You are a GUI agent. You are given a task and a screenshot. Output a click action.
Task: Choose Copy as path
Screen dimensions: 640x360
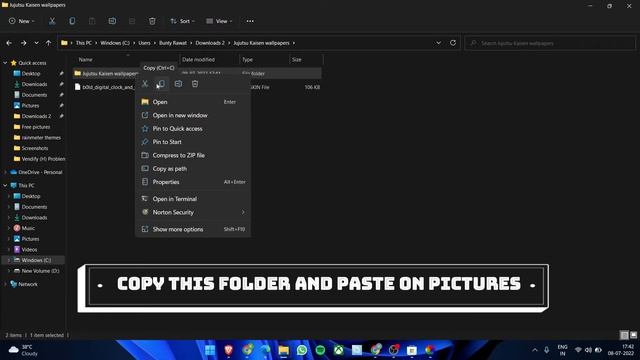click(193, 169)
